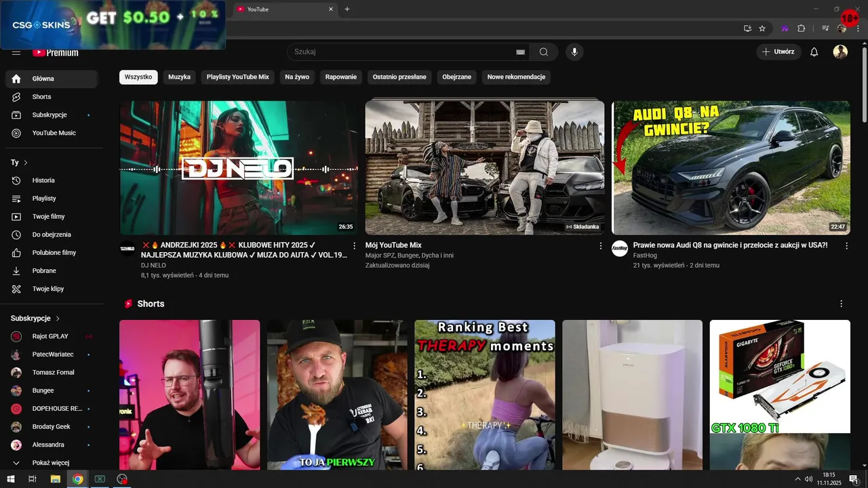Image resolution: width=868 pixels, height=488 pixels.
Task: Open the Bungee subscription channel
Action: tap(52, 390)
